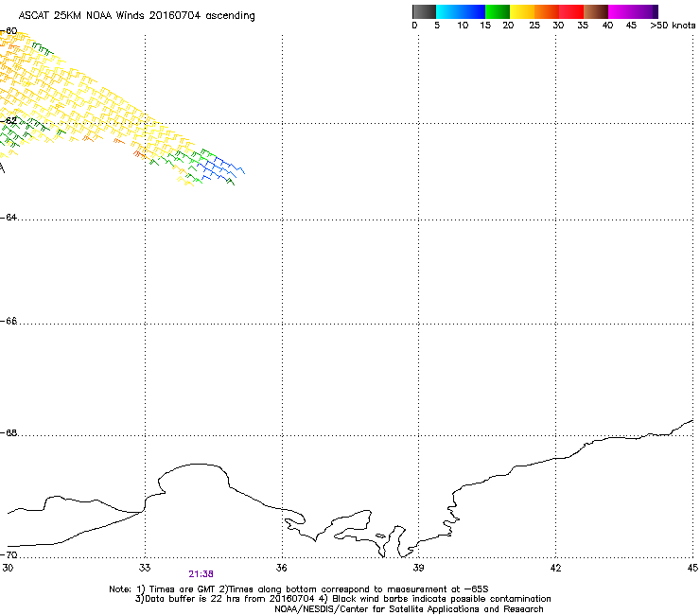
Task: Click the -68 latitude axis label
Action: [x=9, y=433]
